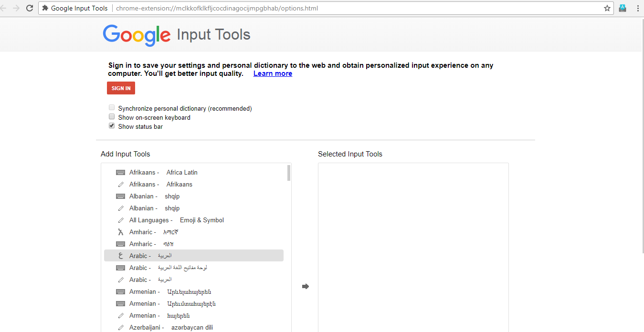Toggle Synchronize personal dictionary checkbox
644x332 pixels.
112,108
